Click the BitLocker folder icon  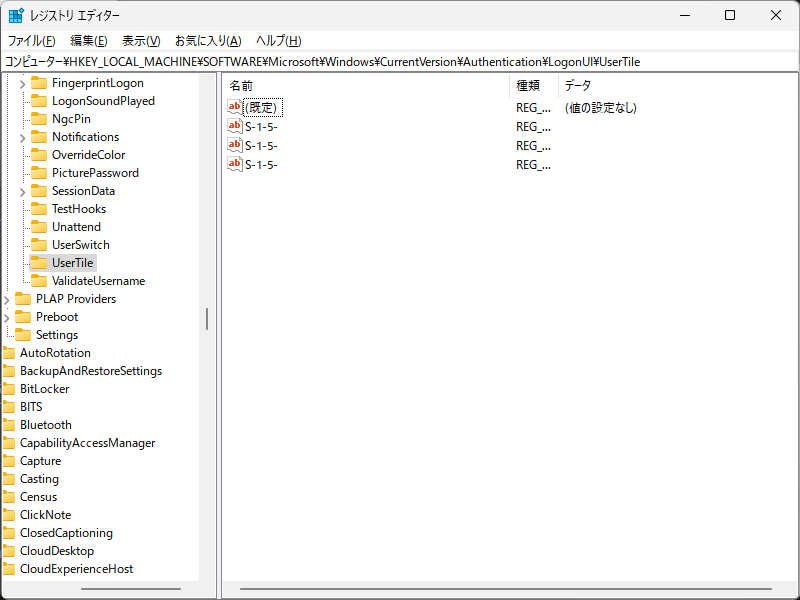tap(9, 389)
